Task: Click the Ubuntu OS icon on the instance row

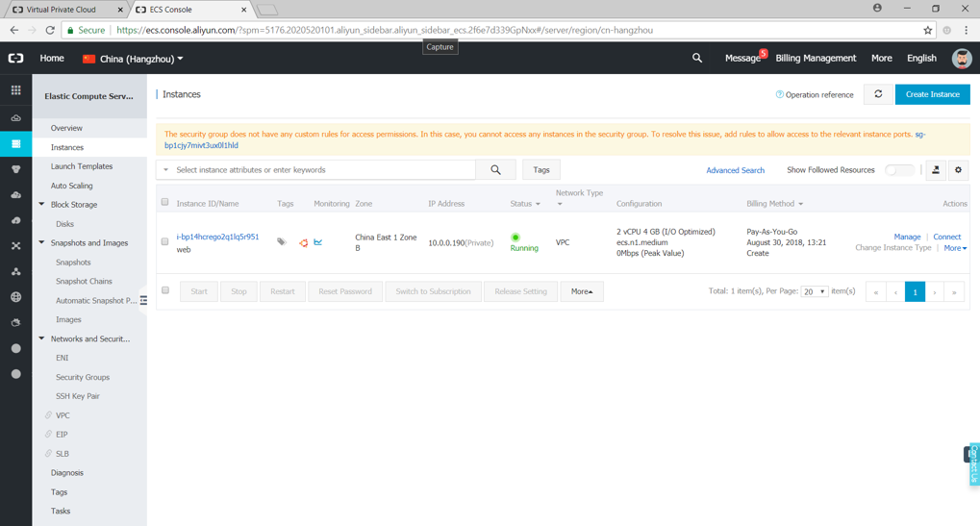Action: [303, 243]
